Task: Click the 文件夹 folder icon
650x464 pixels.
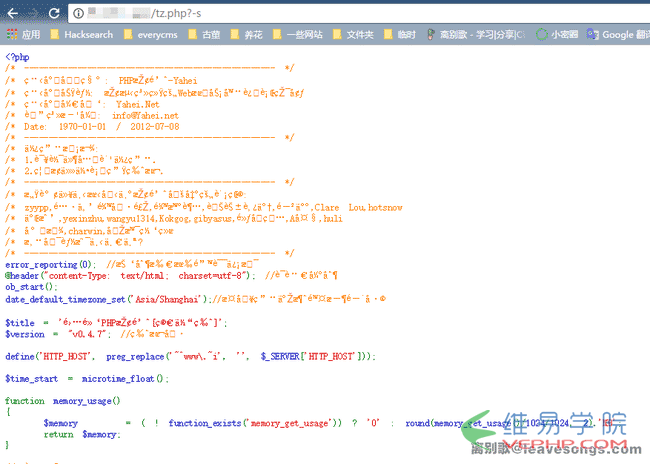Action: click(x=337, y=34)
